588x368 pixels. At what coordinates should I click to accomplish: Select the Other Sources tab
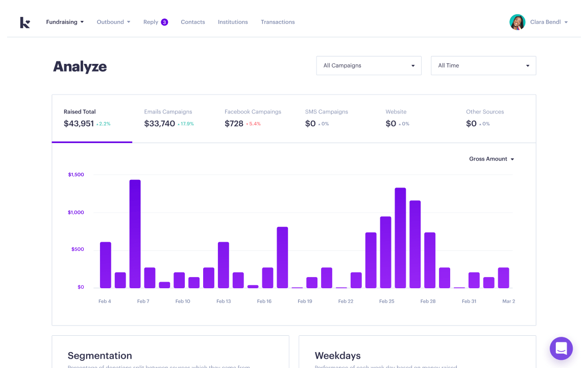coord(485,118)
